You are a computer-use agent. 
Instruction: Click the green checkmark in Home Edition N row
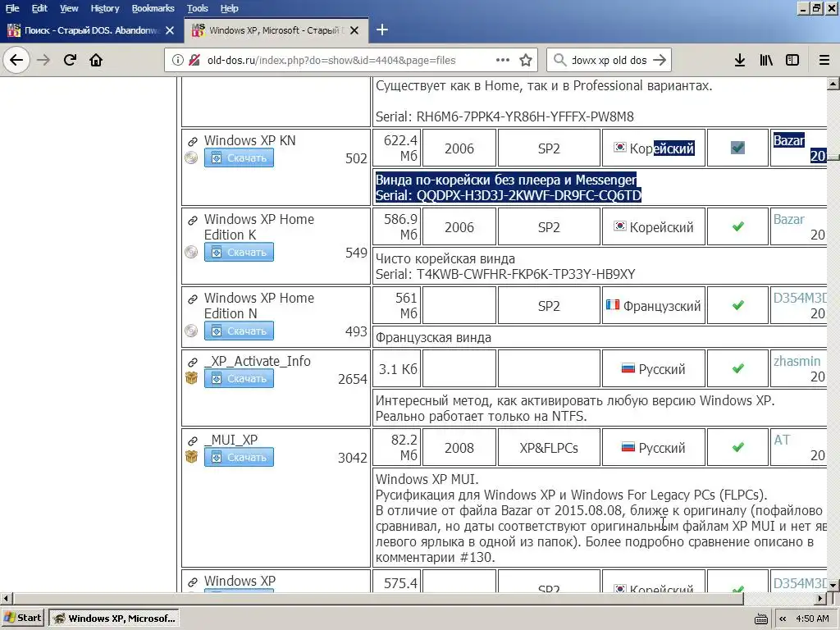(x=737, y=305)
